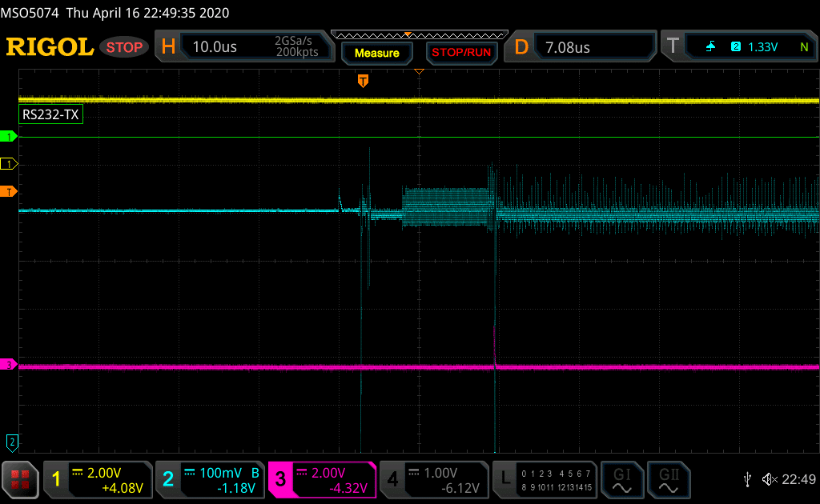Open the GII signal generator icon

667,479
